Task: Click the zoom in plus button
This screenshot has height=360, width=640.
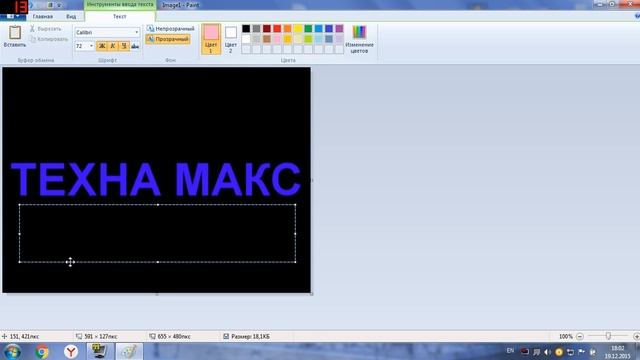Action: click(636, 336)
